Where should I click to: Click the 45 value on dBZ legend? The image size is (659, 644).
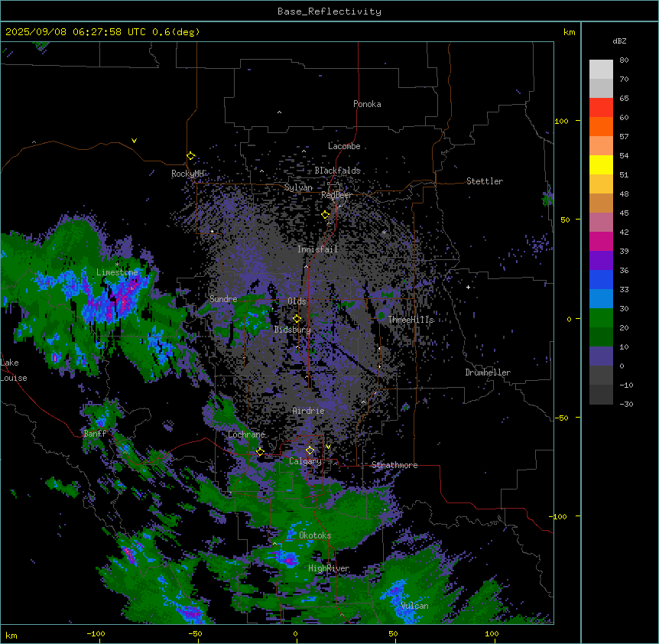(x=624, y=213)
